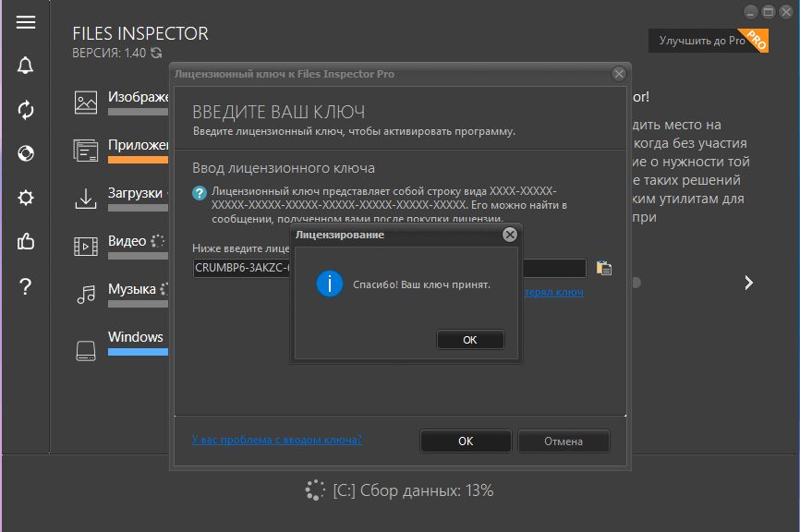Select the Music category icon

coord(86,295)
